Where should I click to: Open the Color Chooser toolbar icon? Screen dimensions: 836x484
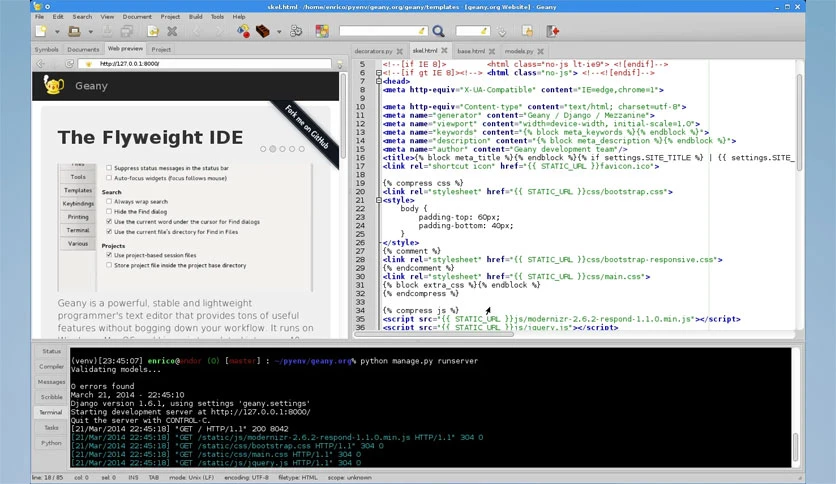(322, 31)
